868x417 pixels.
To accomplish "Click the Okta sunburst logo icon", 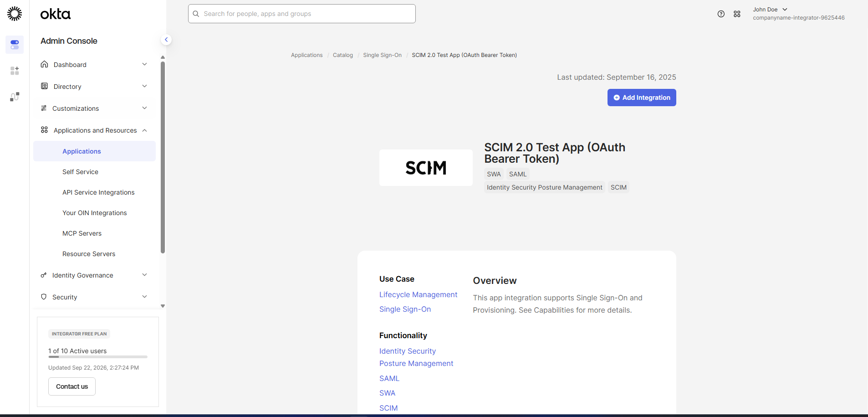I will coord(15,14).
